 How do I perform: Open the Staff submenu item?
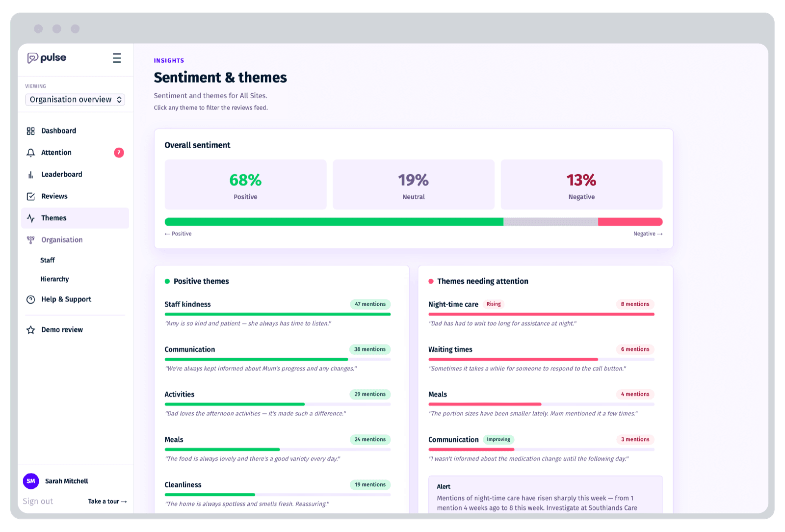pyautogui.click(x=48, y=260)
